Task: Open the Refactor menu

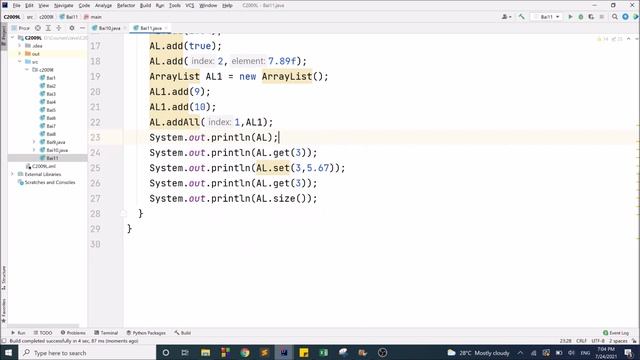Action: coord(126,5)
